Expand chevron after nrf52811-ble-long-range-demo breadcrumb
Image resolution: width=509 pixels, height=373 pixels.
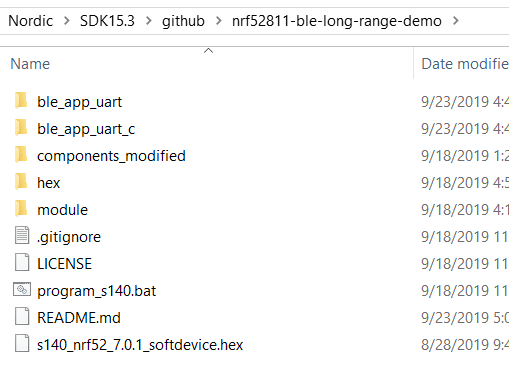point(455,21)
